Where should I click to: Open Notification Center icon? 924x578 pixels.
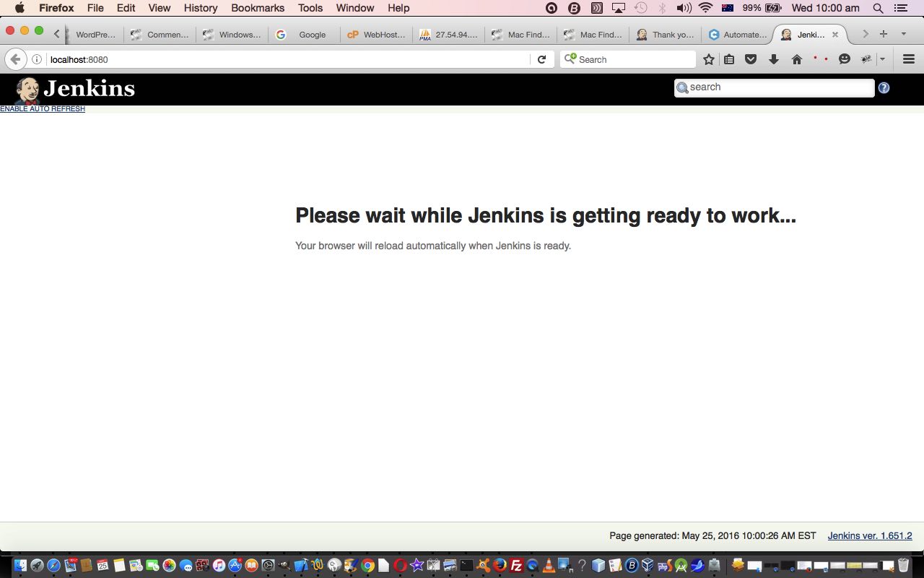point(900,8)
